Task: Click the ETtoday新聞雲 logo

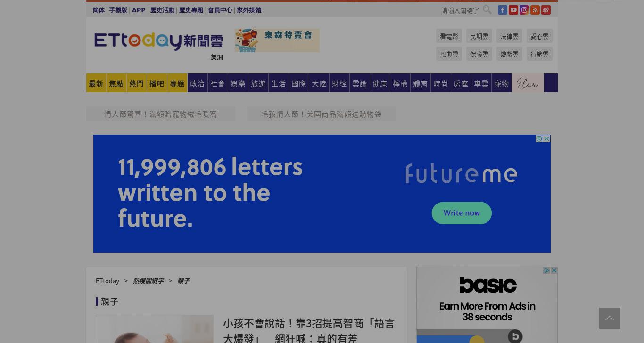Action: click(158, 41)
